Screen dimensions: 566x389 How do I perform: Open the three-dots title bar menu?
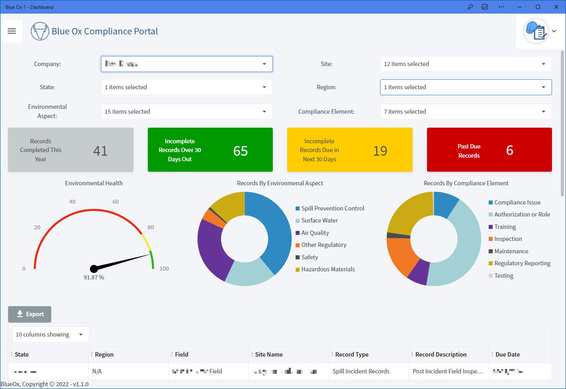(501, 7)
